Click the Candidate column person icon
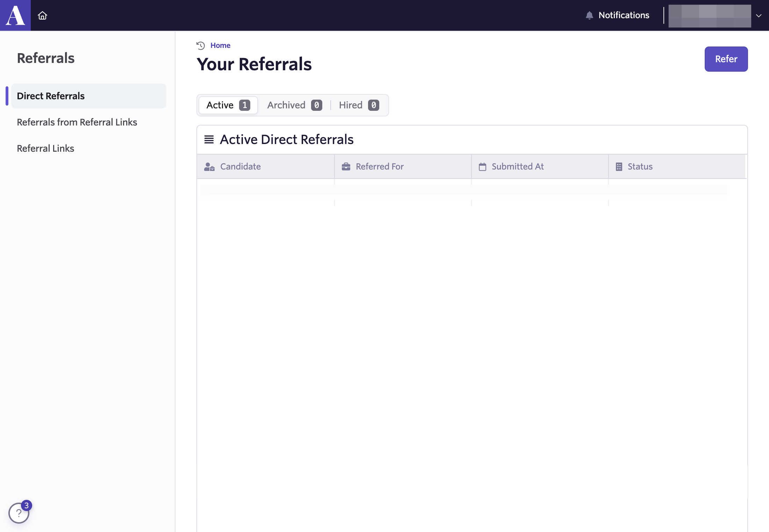 point(209,167)
